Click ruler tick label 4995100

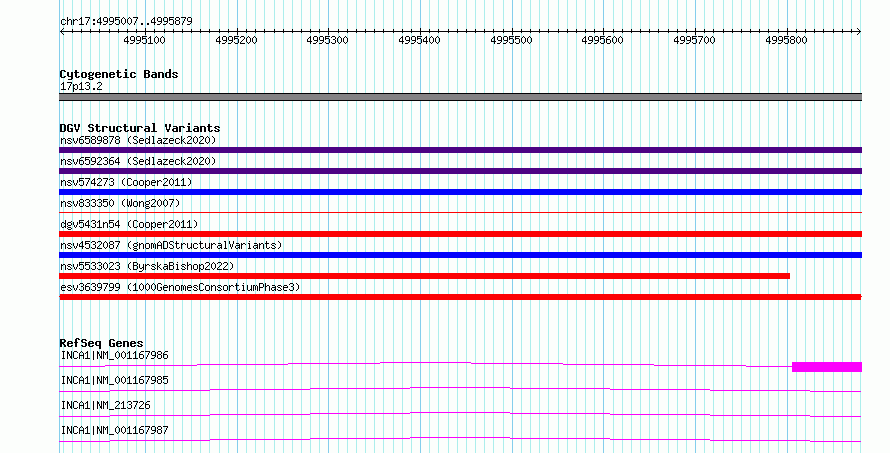tap(144, 40)
